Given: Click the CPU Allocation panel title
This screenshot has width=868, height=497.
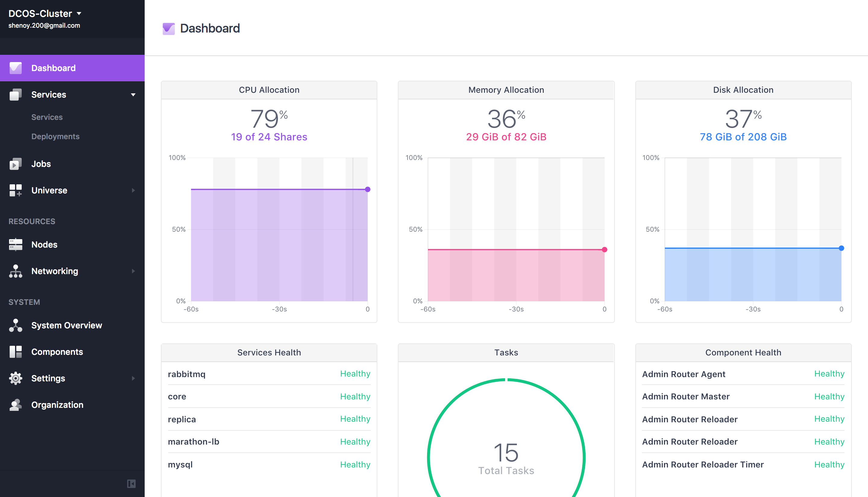Looking at the screenshot, I should click(x=269, y=90).
